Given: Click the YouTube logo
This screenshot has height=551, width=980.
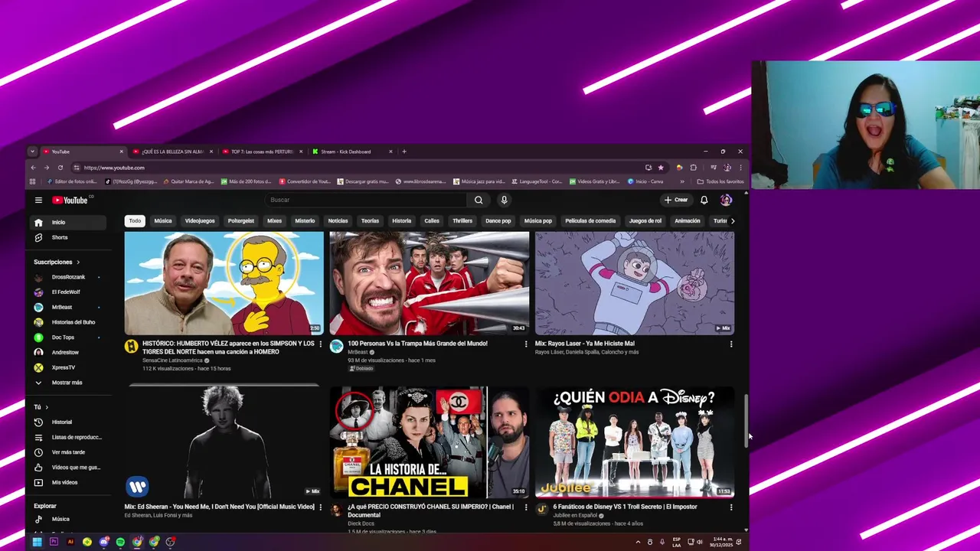Looking at the screenshot, I should pyautogui.click(x=71, y=200).
